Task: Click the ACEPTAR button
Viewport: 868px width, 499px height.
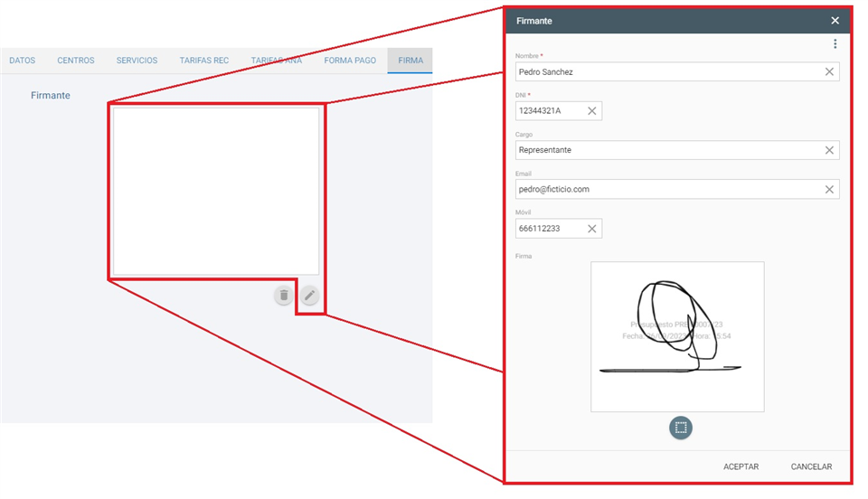Action: [741, 467]
